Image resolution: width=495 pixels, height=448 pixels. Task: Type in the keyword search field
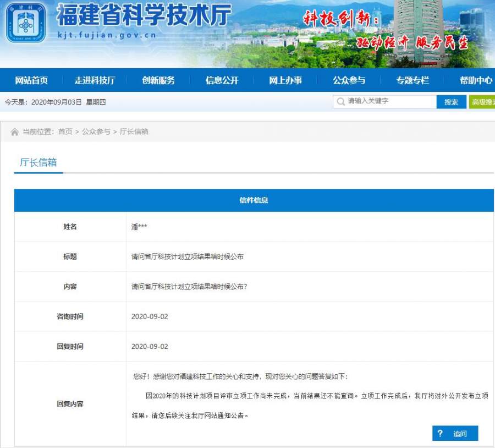tap(389, 102)
